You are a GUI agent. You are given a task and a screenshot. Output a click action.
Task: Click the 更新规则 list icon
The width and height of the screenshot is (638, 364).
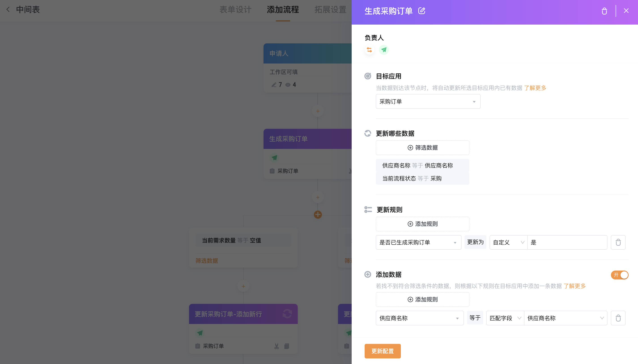368,210
